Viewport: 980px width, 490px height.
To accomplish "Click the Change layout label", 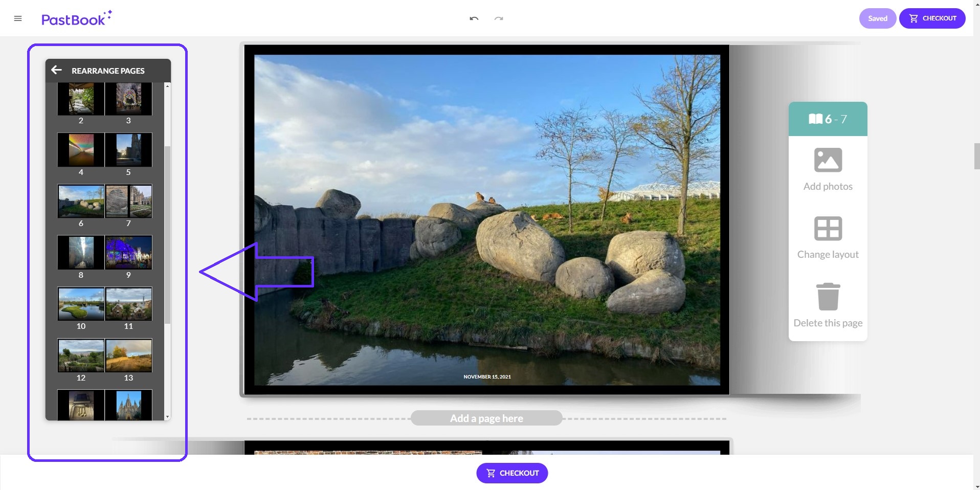I will tap(828, 254).
